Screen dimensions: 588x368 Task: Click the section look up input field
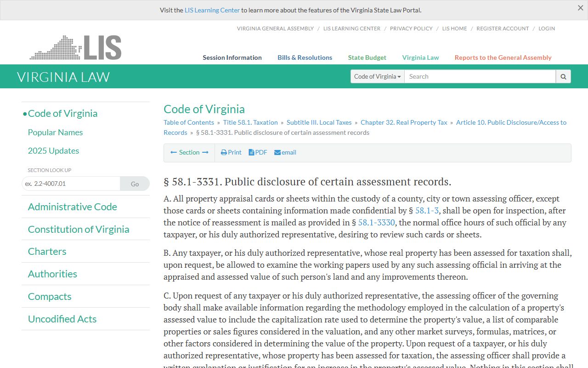coord(71,184)
